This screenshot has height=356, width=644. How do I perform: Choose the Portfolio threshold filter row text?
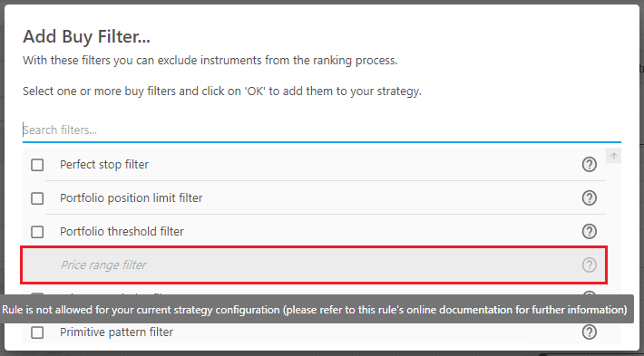click(x=122, y=232)
